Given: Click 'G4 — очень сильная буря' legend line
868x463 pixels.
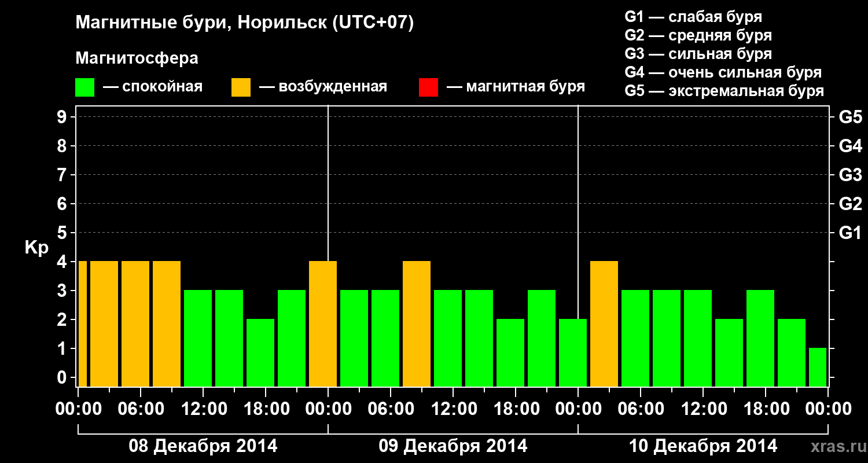Looking at the screenshot, I should pos(723,72).
